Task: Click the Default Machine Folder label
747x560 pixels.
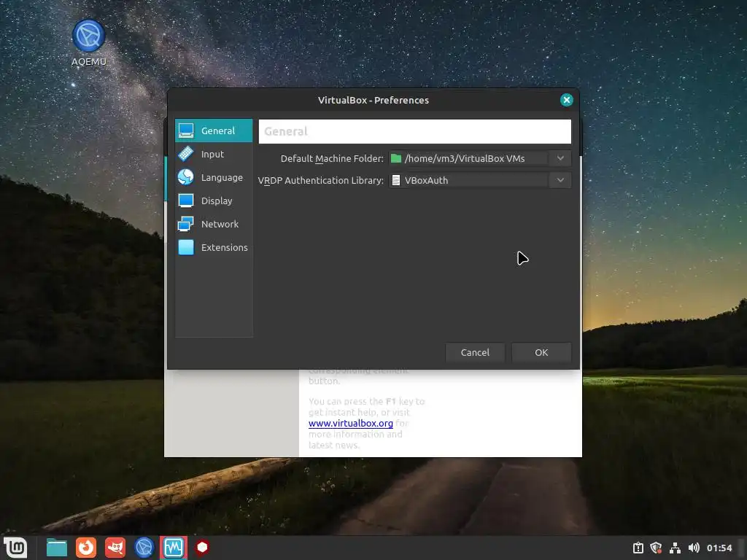Action: coord(332,158)
